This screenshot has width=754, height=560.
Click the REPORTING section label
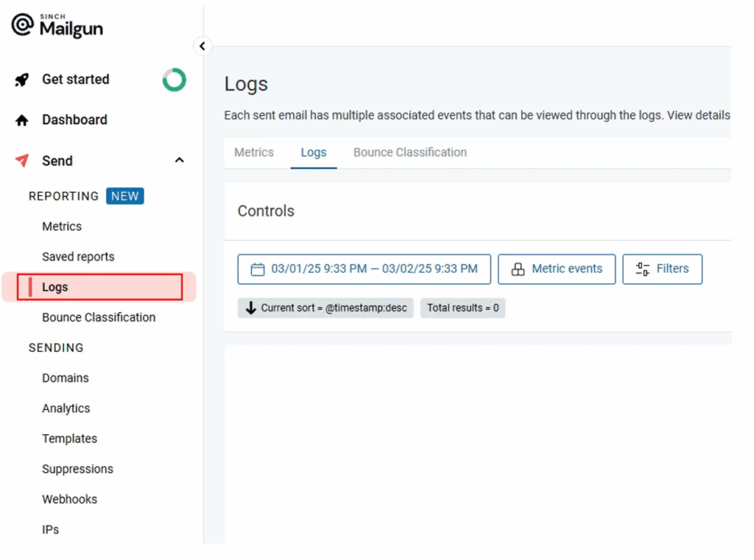coord(63,196)
